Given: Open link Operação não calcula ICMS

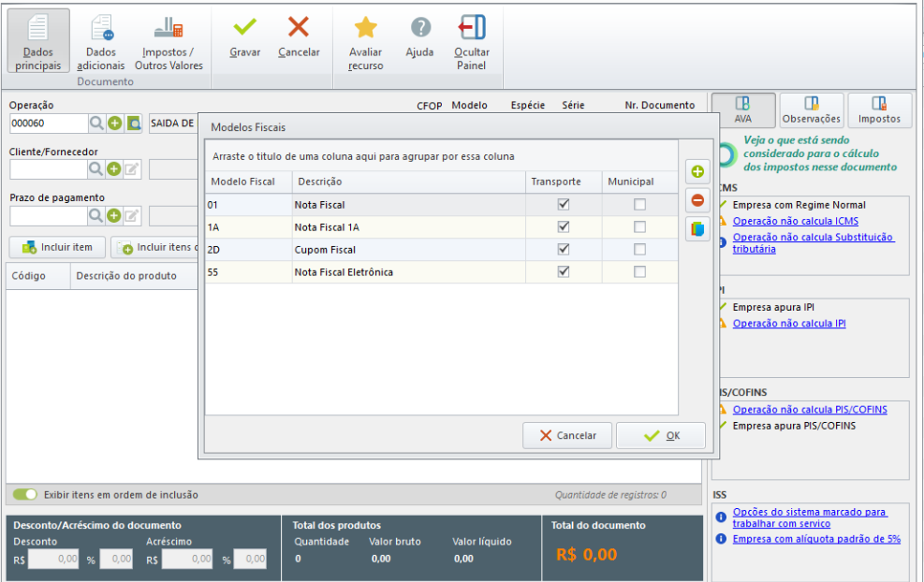Looking at the screenshot, I should 795,222.
